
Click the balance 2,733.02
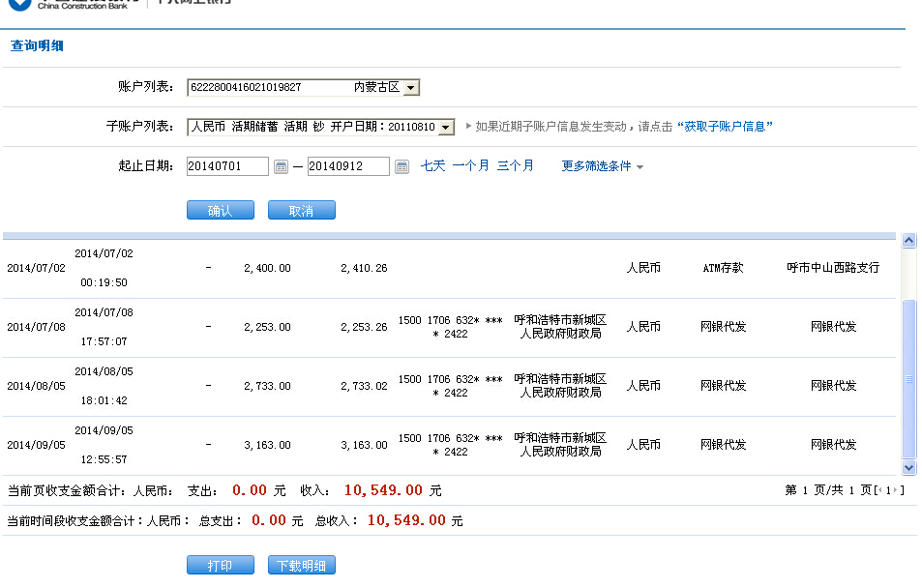(364, 386)
